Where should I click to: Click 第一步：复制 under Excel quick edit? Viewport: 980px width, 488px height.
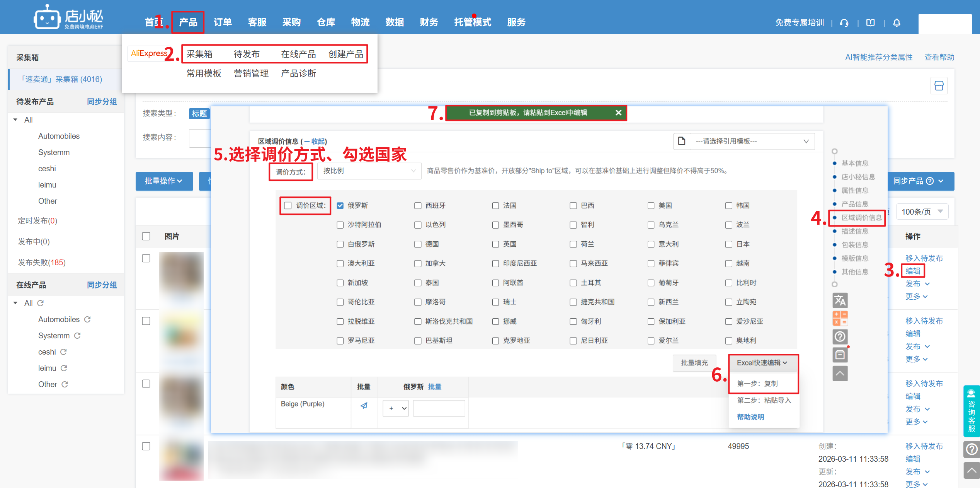[x=757, y=384]
